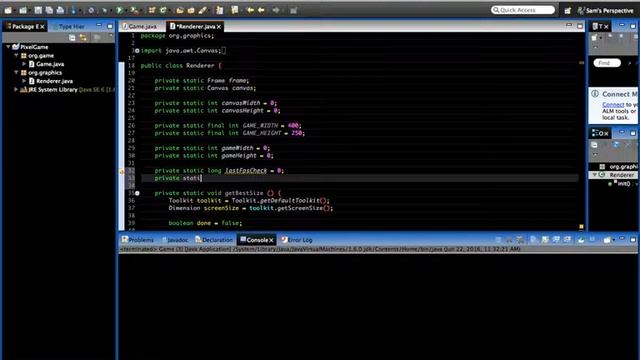Click the Remove All Terminated Launches console icon
The width and height of the screenshot is (640, 360).
[520, 240]
